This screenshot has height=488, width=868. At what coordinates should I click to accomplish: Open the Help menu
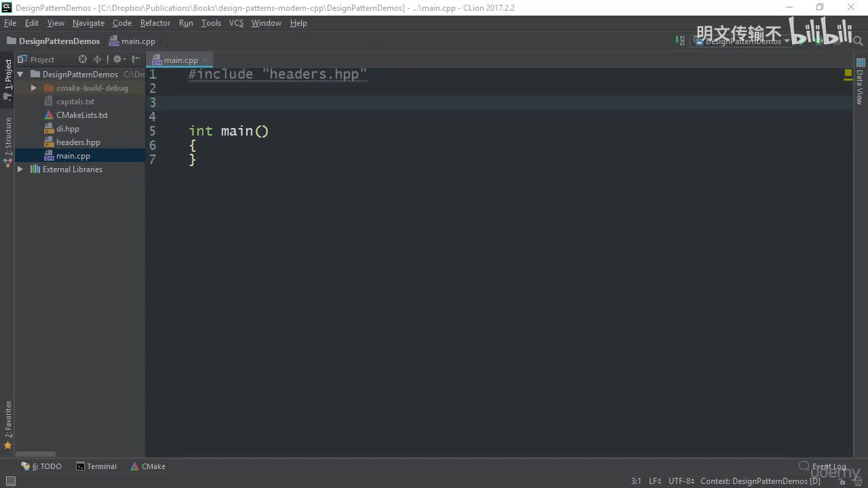coord(298,23)
